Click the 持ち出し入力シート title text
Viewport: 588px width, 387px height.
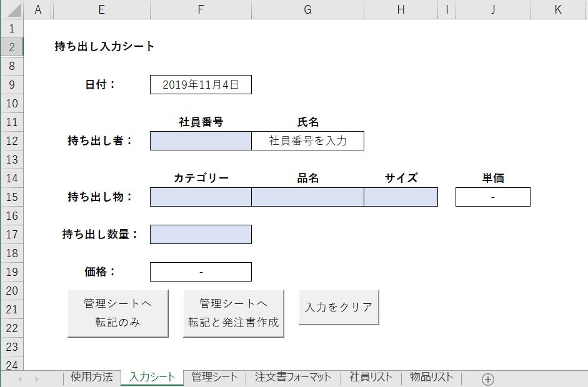click(104, 46)
